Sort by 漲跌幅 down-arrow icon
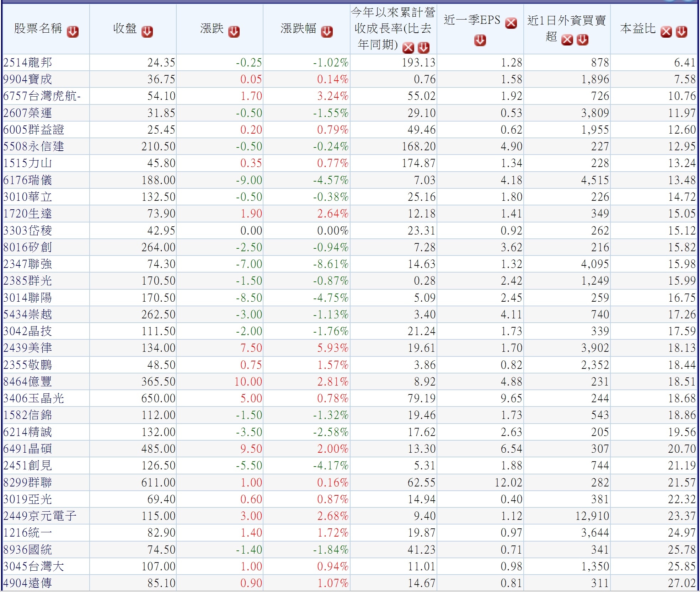The image size is (700, 592). 327,32
